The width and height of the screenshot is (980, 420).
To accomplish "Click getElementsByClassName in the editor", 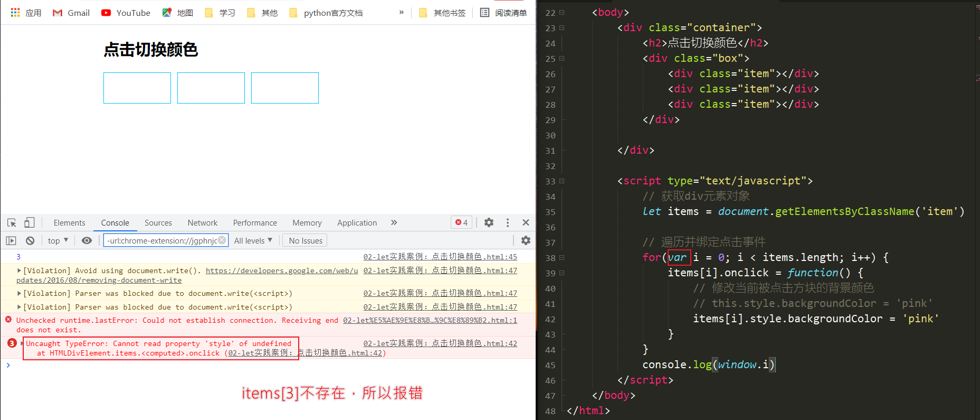I will (x=844, y=211).
